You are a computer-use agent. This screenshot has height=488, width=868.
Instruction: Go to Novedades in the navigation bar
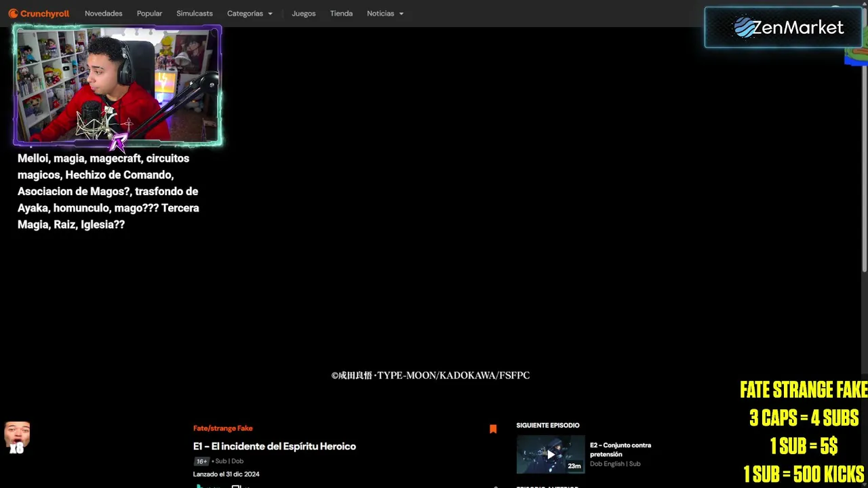coord(104,14)
